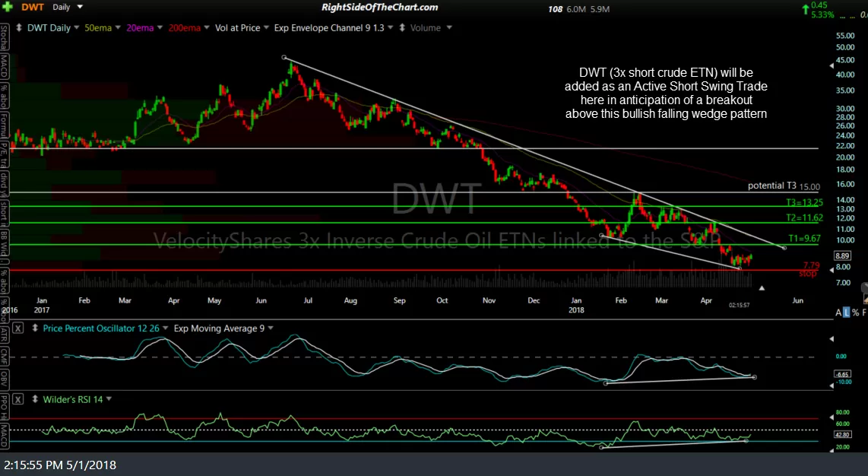Image resolution: width=868 pixels, height=476 pixels.
Task: Click the 5.33% percent change value
Action: [x=822, y=15]
